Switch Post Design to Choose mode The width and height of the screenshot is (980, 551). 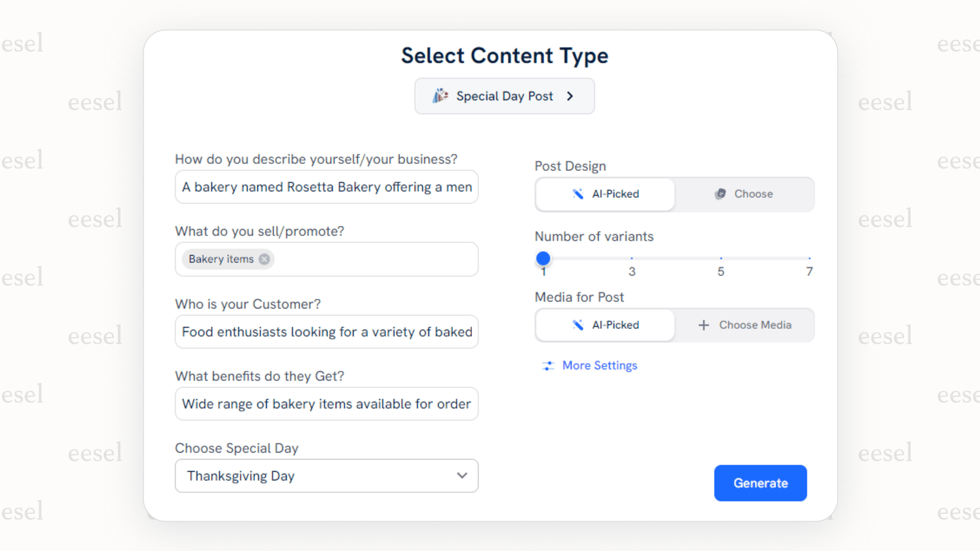[745, 194]
